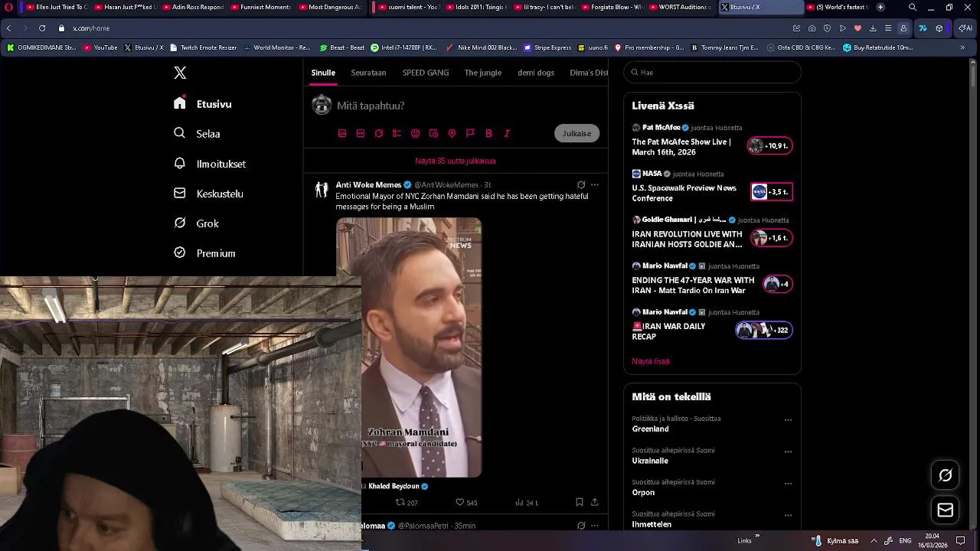Click the flag icon in composer toolbar
Screen dimensions: 980x551
pos(470,133)
